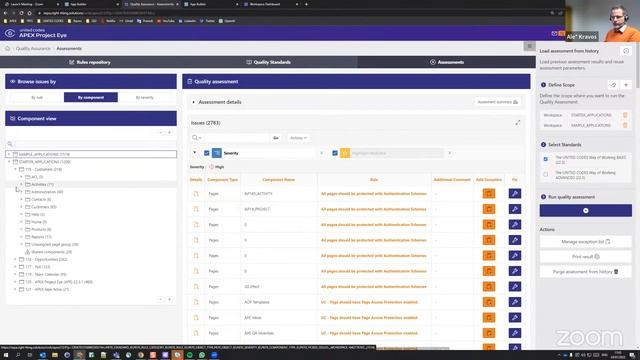Add exception for AP145_ACTIVITY issue
Image resolution: width=640 pixels, height=360 pixels.
489,193
